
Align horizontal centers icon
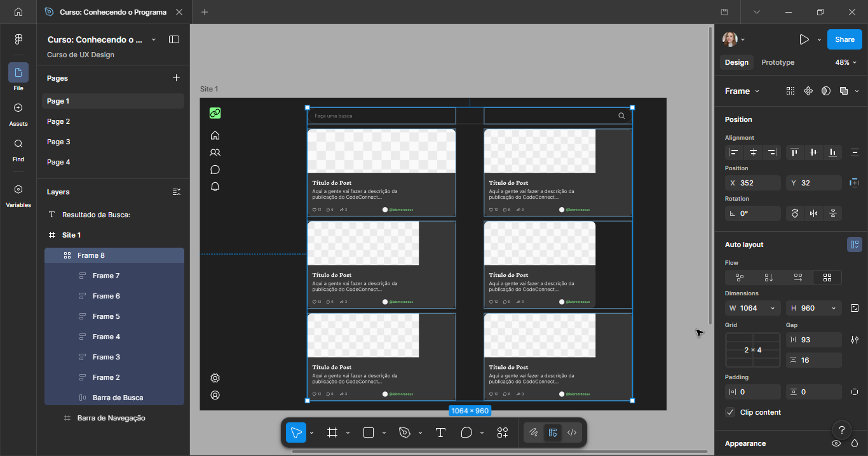753,152
